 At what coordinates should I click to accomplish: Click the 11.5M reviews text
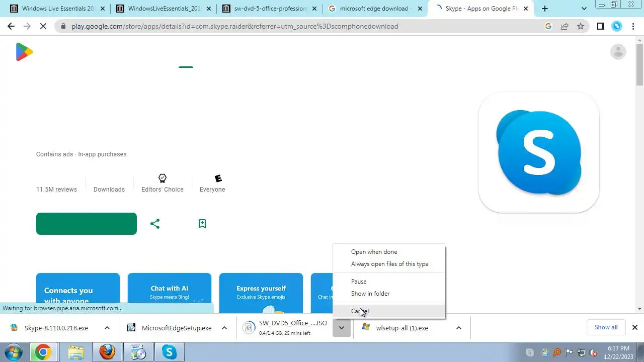pos(56,190)
